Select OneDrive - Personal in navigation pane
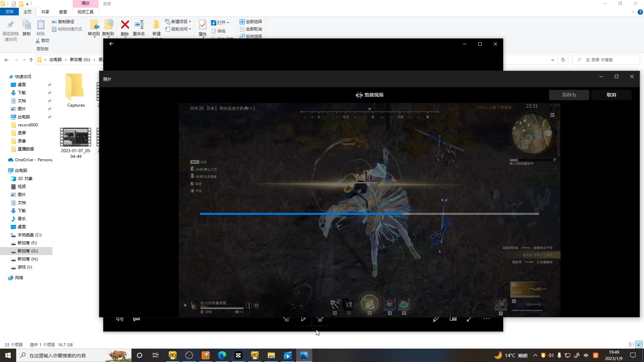644x362 pixels. pyautogui.click(x=30, y=160)
